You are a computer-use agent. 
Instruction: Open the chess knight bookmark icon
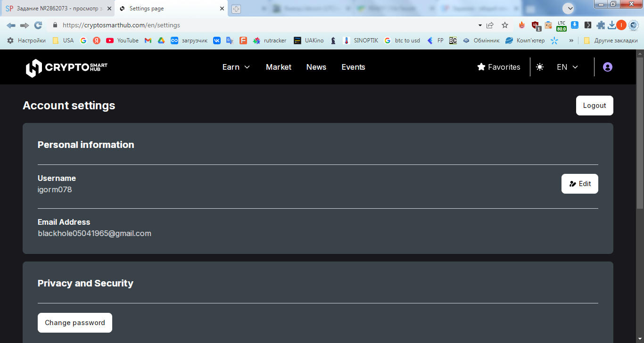tap(333, 41)
